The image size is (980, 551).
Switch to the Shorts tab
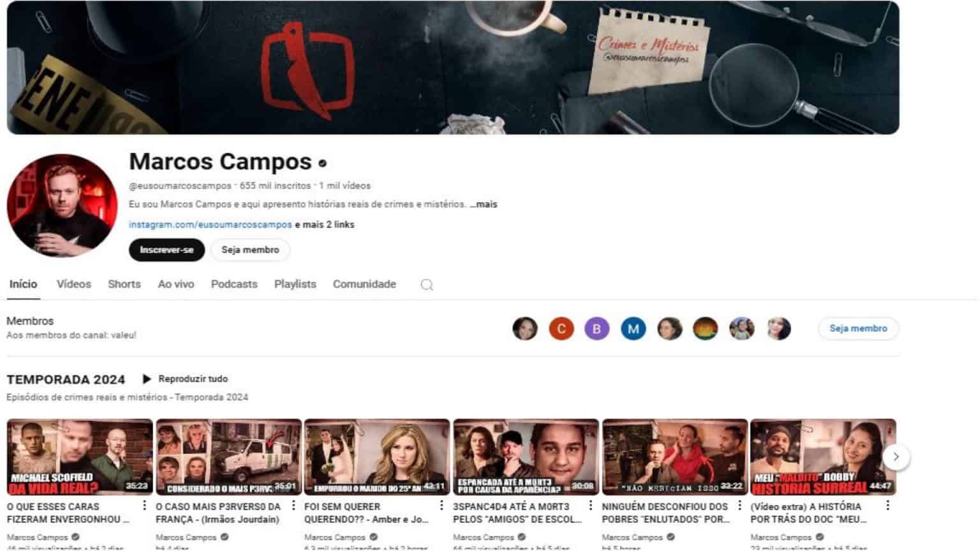coord(124,284)
